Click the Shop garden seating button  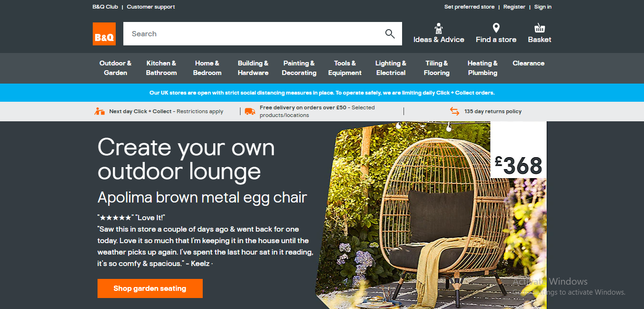tap(150, 288)
